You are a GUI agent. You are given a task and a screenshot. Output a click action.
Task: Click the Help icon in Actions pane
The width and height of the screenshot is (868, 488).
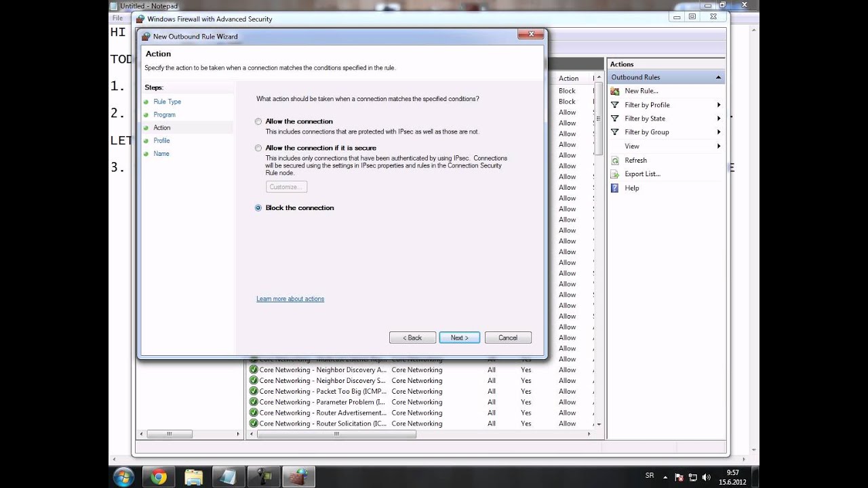click(615, 188)
